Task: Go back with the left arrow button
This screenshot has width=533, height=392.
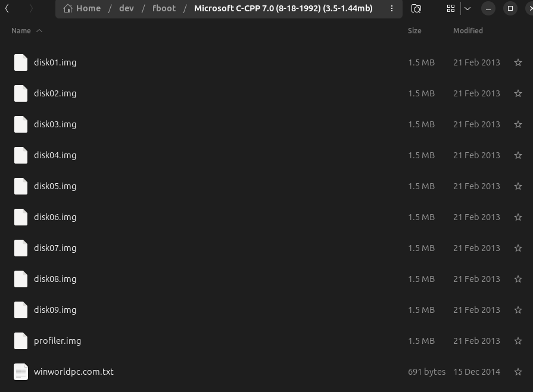Action: coord(7,8)
